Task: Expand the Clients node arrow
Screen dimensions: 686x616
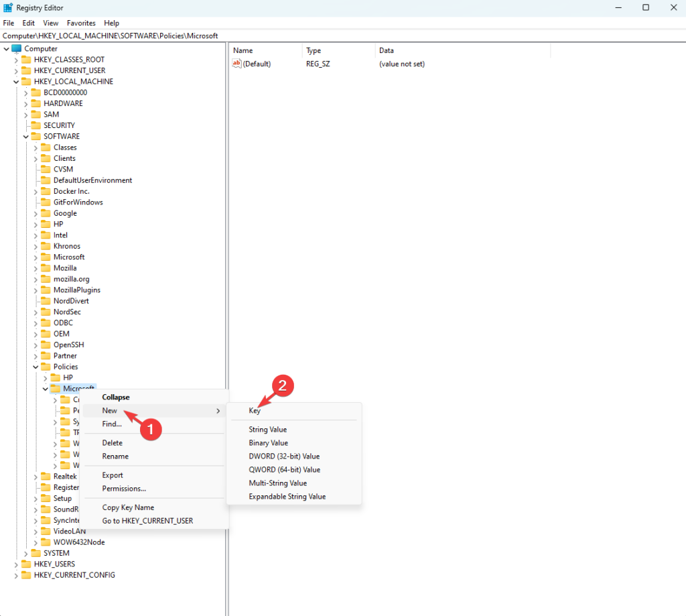Action: pos(36,158)
